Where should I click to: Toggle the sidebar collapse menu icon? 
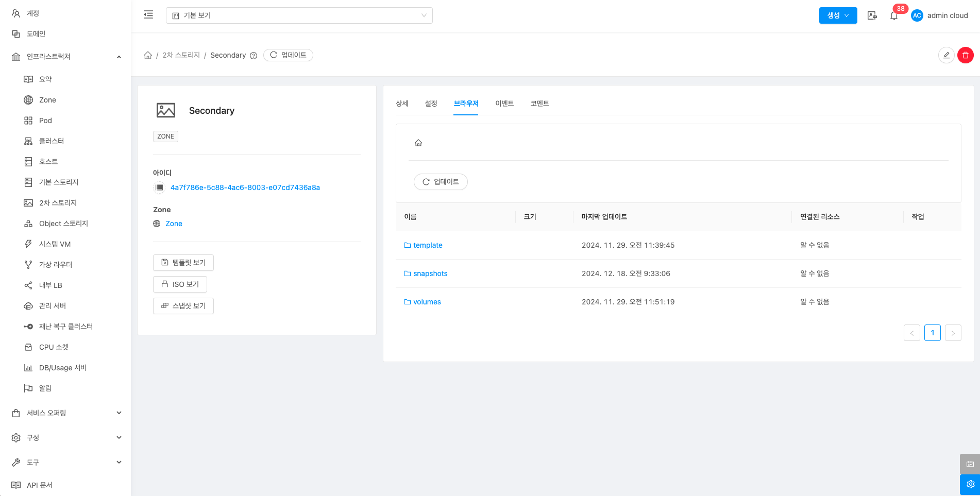148,15
